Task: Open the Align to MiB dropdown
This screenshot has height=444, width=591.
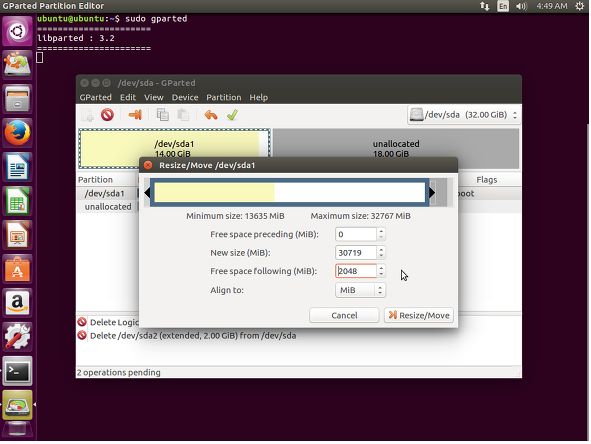Action: [x=360, y=290]
